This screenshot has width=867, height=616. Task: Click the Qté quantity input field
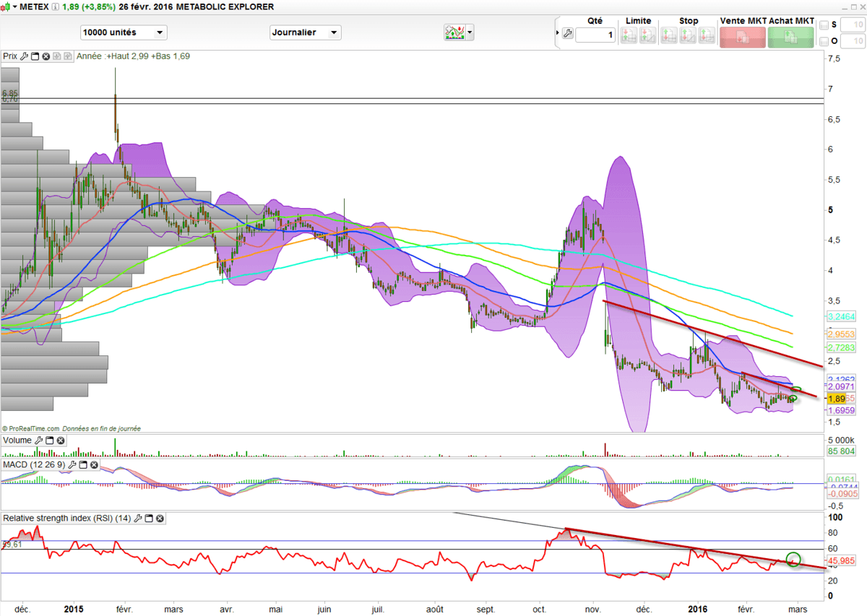click(595, 35)
